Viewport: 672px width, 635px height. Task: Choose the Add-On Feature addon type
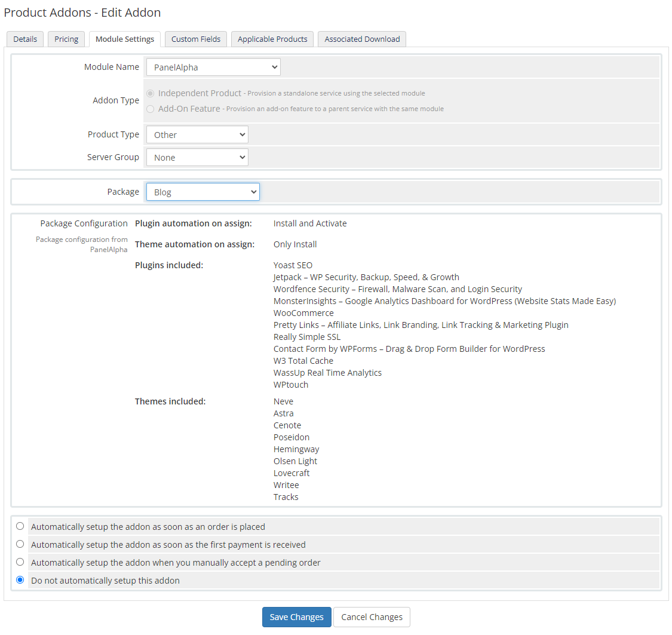pyautogui.click(x=150, y=108)
